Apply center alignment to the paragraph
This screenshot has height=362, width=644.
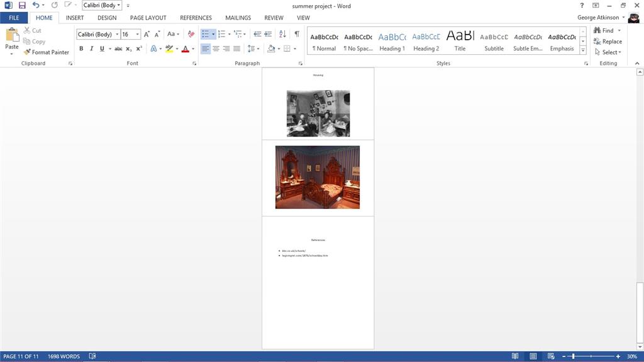pyautogui.click(x=216, y=48)
